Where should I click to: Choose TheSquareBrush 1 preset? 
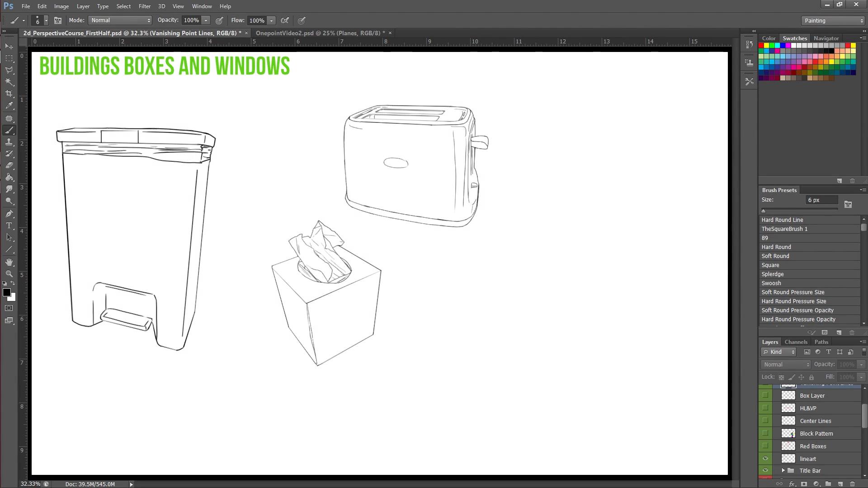pos(809,229)
